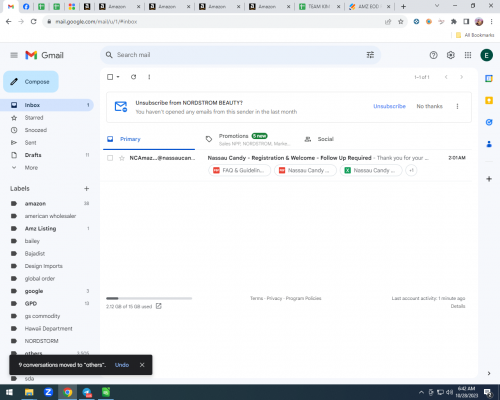Image resolution: width=500 pixels, height=400 pixels.
Task: Tick the Nassau Candy email checkbox
Action: pos(110,158)
